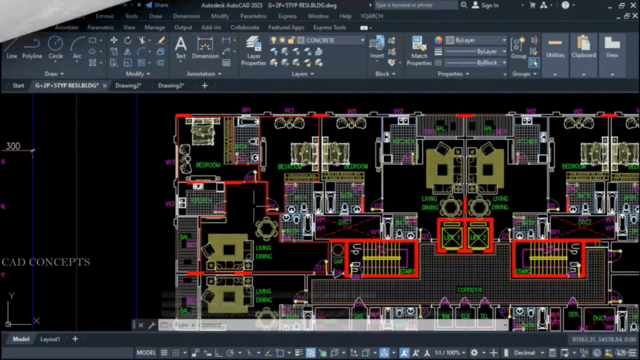Toggle annotation visibility in status bar
Screen dimensions: 640x360
(x=404, y=353)
